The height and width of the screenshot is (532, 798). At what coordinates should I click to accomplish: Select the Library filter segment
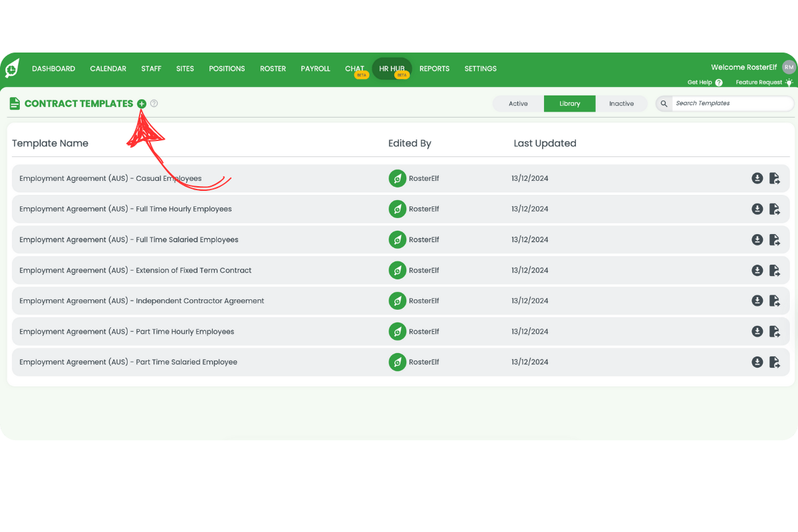(x=570, y=104)
